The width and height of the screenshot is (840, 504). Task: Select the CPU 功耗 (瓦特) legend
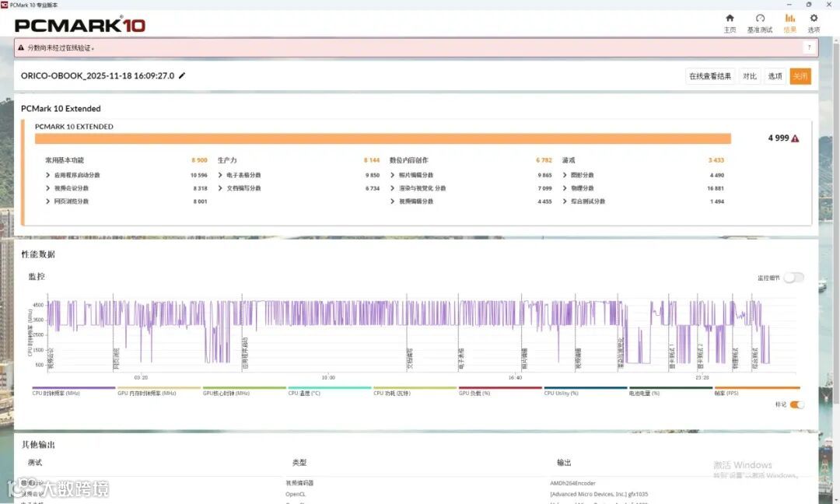[x=415, y=391]
